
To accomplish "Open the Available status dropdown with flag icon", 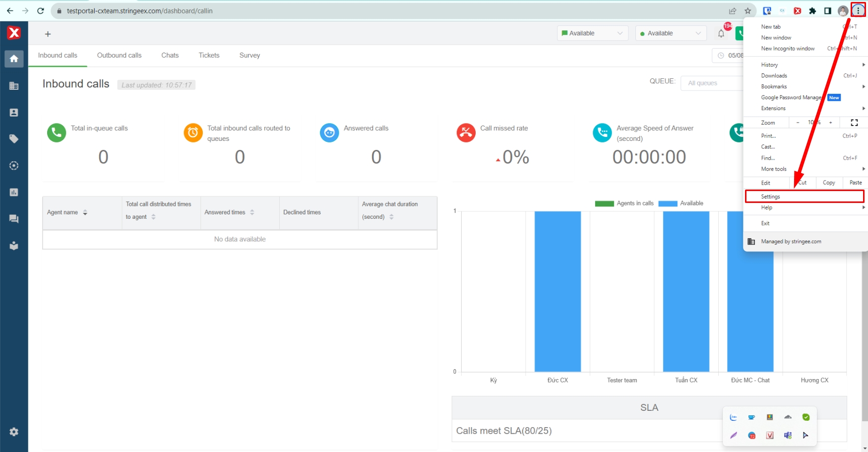I will point(592,33).
